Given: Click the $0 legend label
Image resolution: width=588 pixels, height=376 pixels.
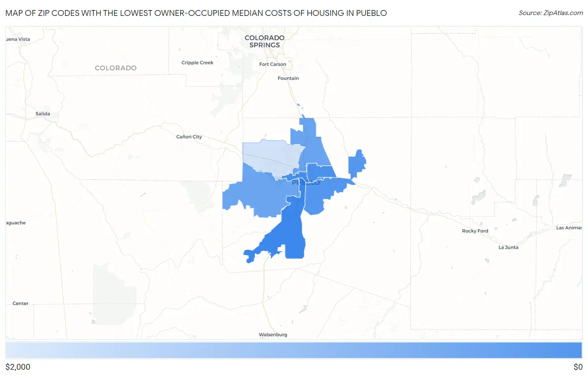Looking at the screenshot, I should [x=578, y=367].
